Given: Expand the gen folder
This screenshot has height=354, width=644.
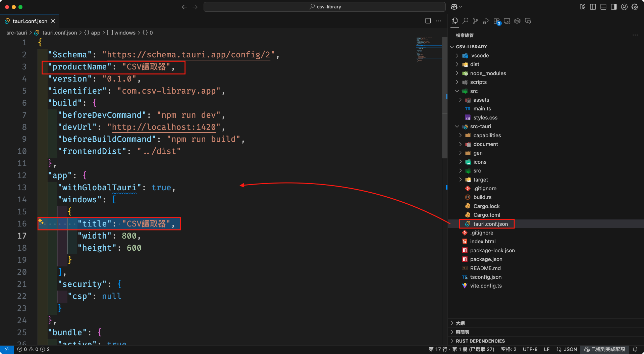Looking at the screenshot, I should pyautogui.click(x=478, y=153).
